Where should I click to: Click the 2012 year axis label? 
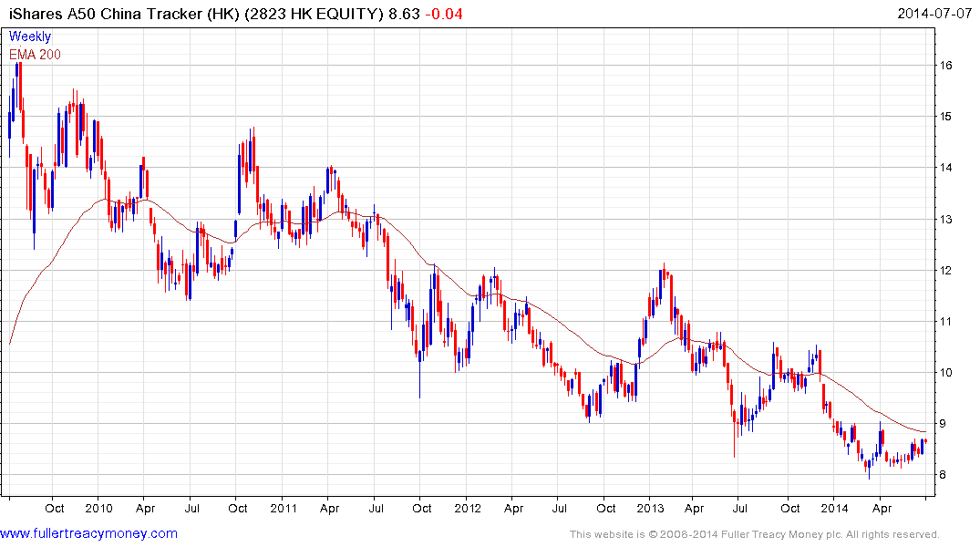click(x=468, y=508)
